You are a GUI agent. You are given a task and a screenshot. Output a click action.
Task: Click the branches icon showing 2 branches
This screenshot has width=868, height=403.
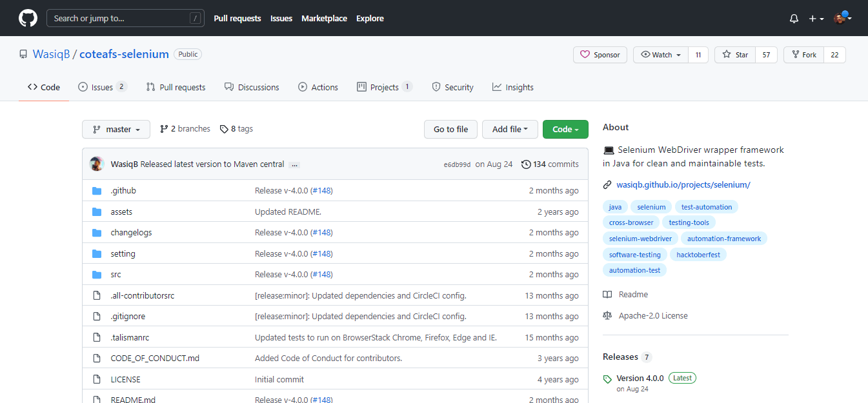point(164,129)
